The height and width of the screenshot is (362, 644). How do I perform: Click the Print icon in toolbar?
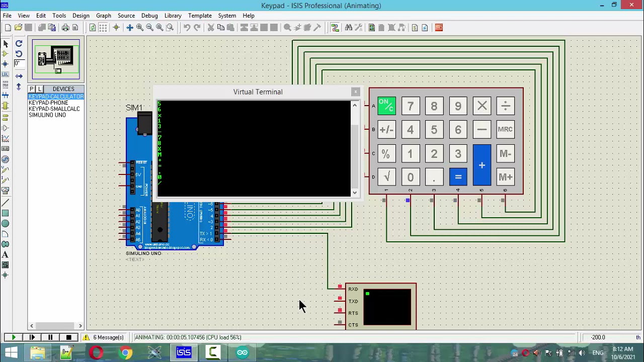point(65,28)
